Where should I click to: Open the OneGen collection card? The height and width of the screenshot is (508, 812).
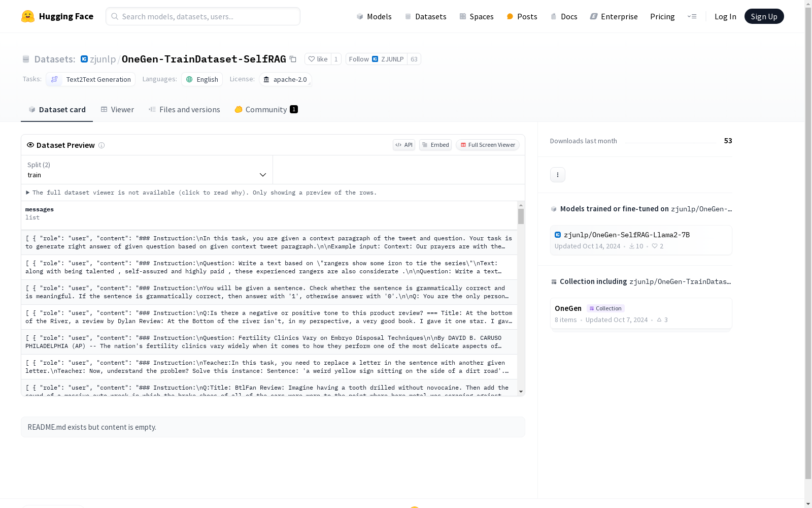click(641, 313)
